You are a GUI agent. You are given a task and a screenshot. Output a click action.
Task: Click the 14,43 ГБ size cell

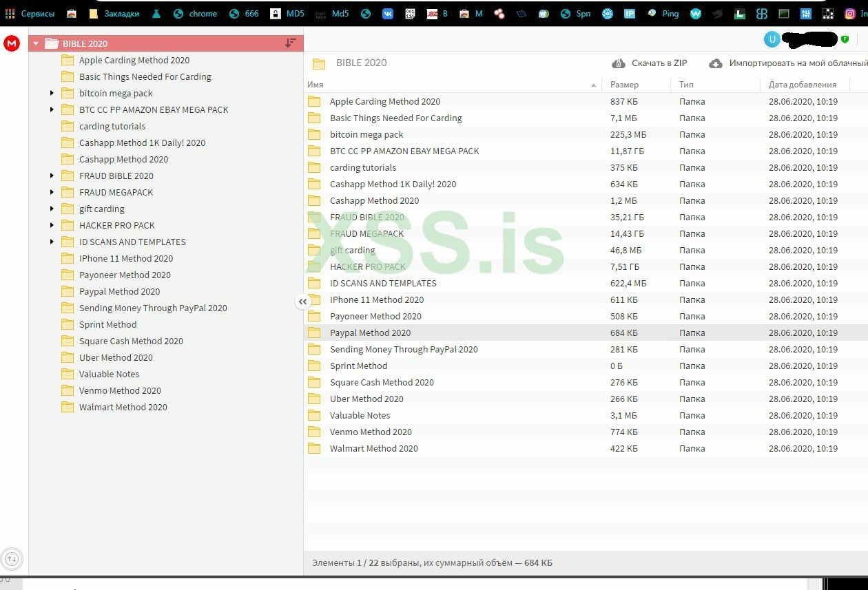coord(627,233)
